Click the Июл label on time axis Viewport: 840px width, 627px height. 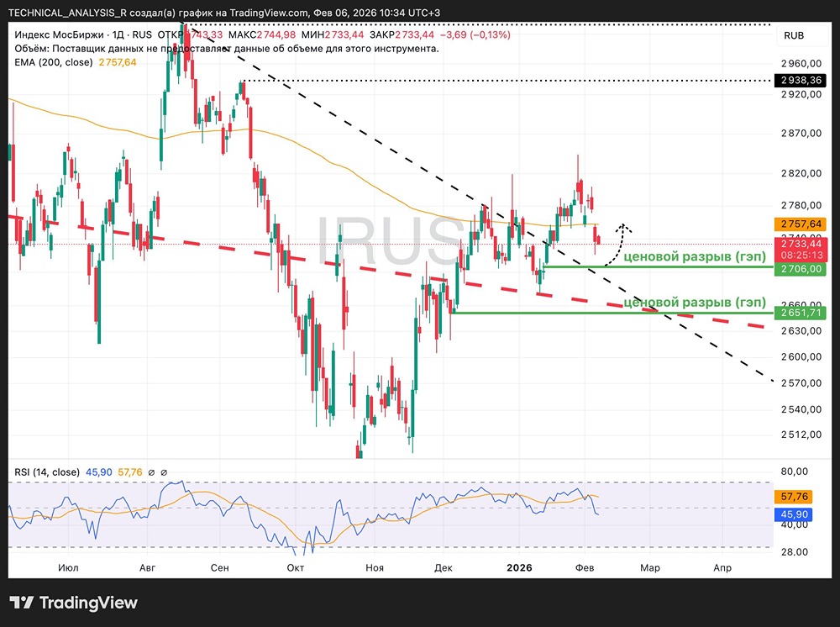coord(68,567)
